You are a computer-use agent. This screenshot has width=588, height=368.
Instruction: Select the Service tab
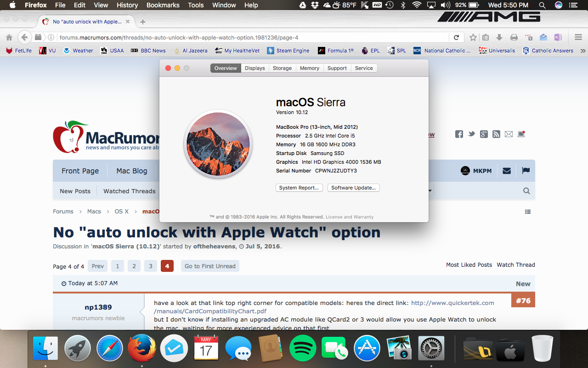(364, 68)
